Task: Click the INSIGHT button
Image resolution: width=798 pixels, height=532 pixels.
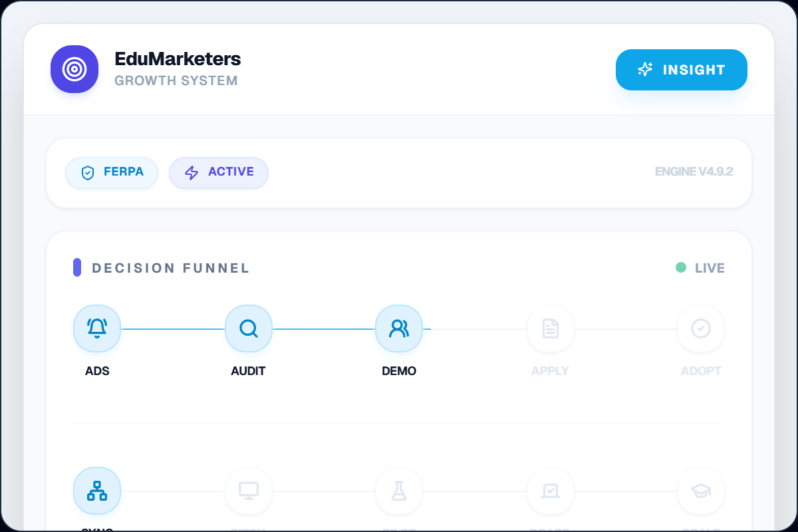Action: (681, 69)
